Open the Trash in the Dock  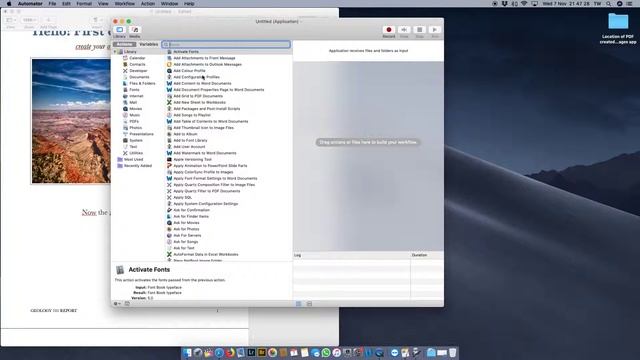453,353
